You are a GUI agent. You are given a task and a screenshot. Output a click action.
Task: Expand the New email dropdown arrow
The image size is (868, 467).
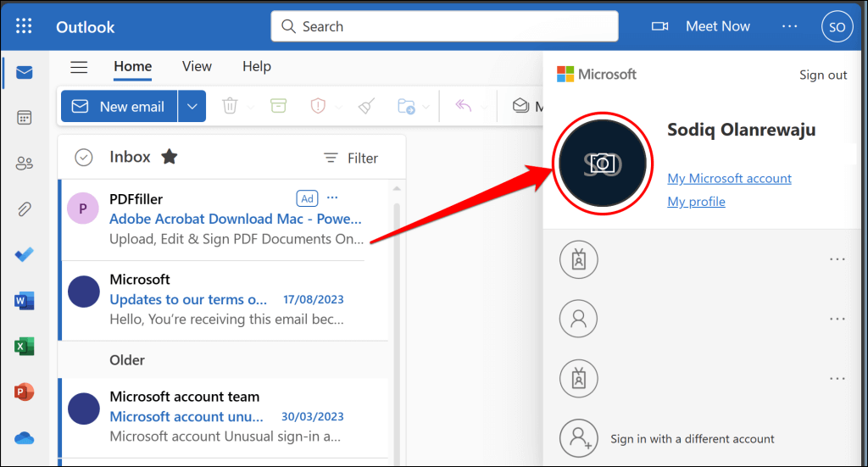coord(192,106)
